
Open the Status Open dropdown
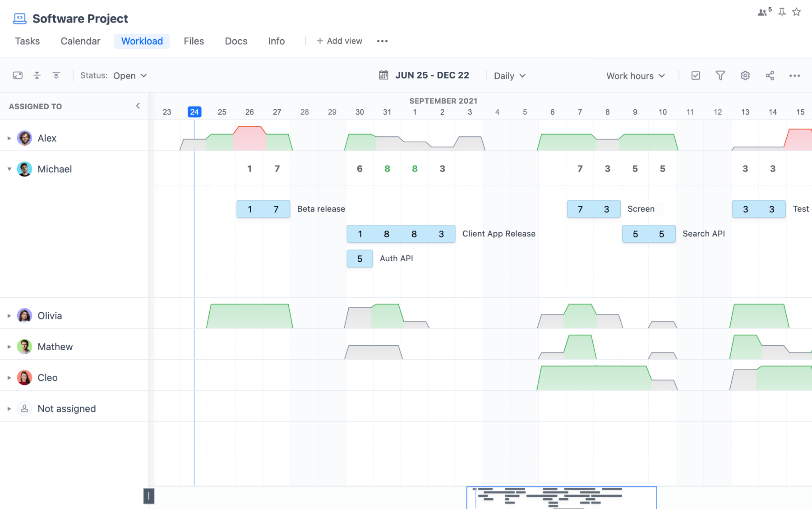click(129, 75)
